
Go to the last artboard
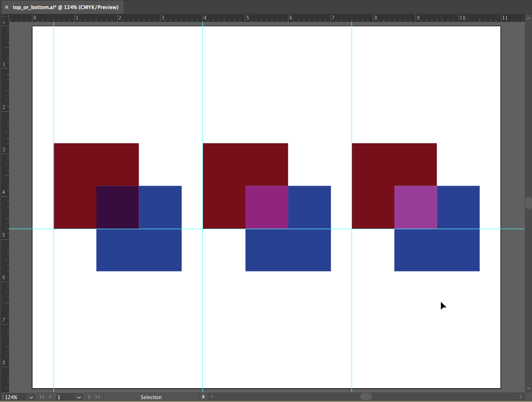tap(97, 397)
